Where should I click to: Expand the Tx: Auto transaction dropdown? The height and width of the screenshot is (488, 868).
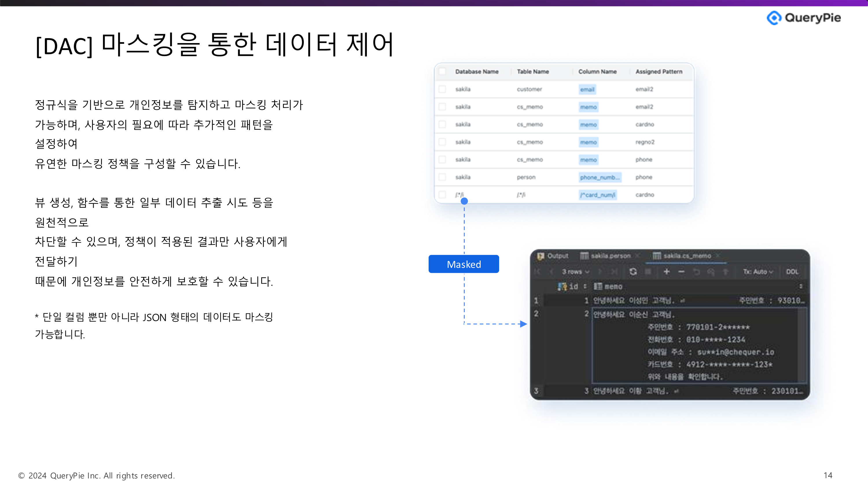click(757, 271)
